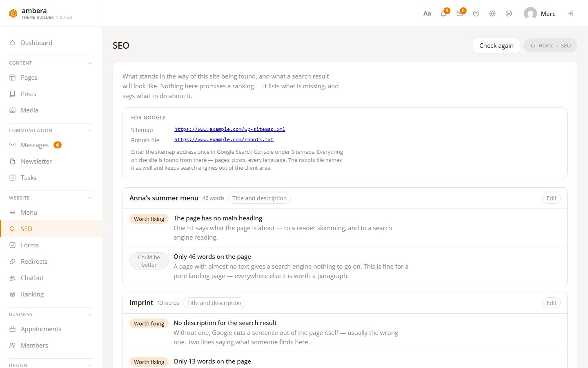Select the SEO sidebar item
Viewport: 588px width, 368px height.
51,229
